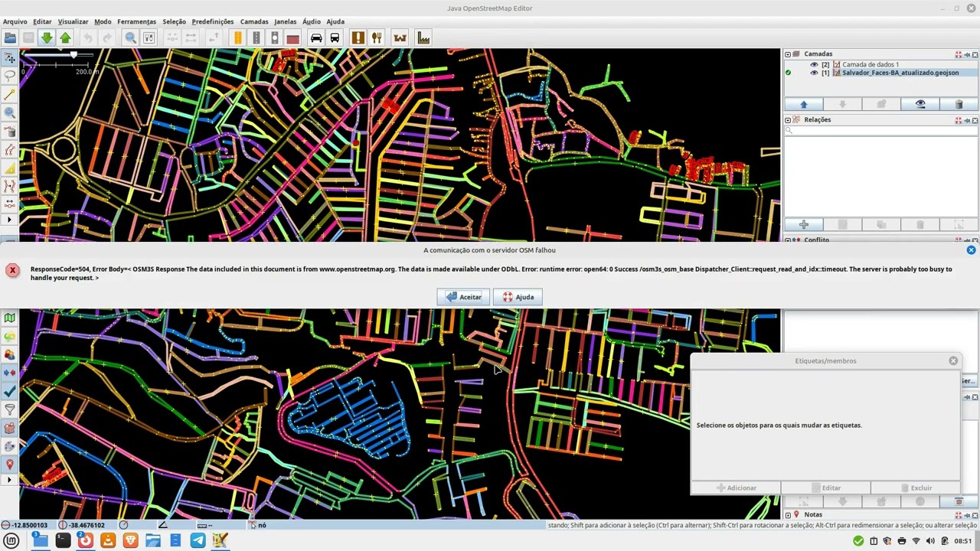Click the upload data green up arrow
The width and height of the screenshot is (980, 551).
[x=65, y=38]
